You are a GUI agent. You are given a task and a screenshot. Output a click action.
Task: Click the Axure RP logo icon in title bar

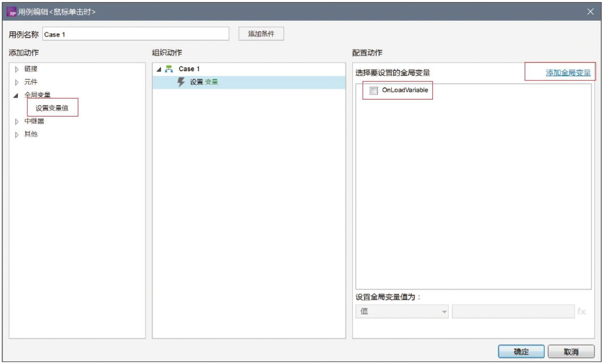[11, 12]
